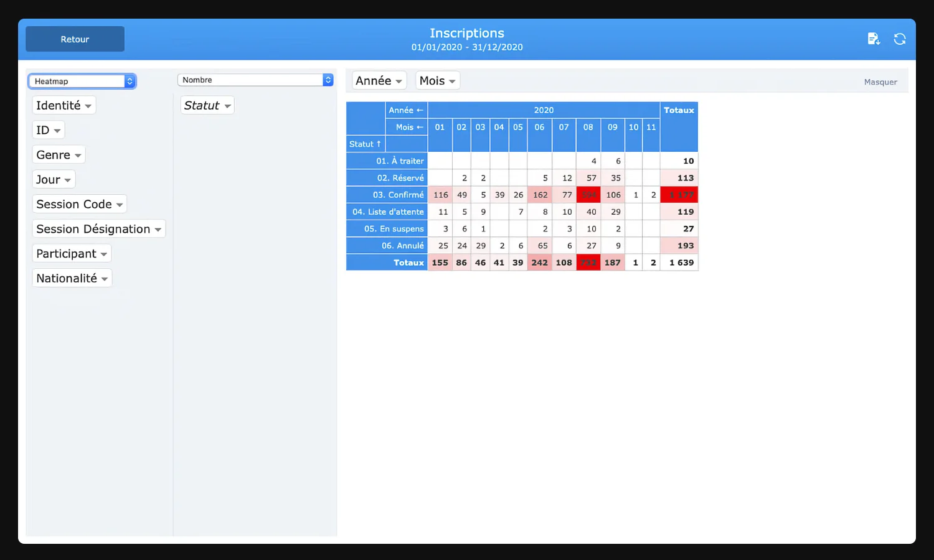This screenshot has height=560, width=934.
Task: Expand the Identité field filter
Action: coord(88,106)
